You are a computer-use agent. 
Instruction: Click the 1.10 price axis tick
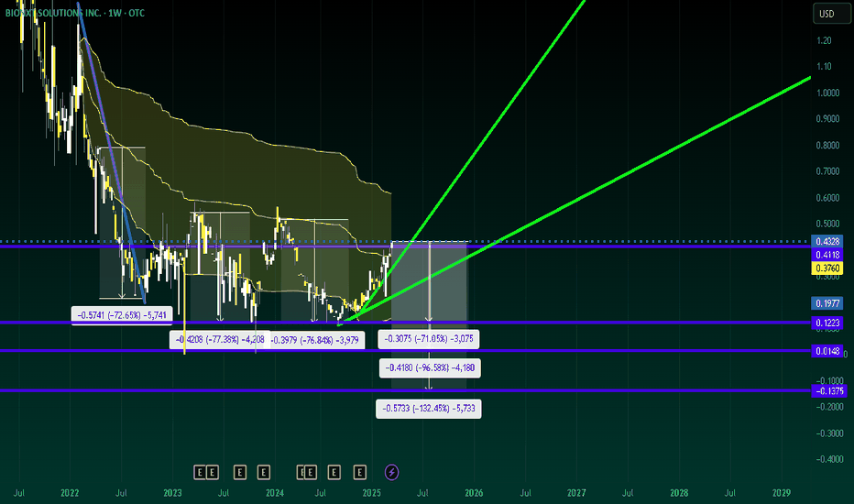pyautogui.click(x=824, y=67)
